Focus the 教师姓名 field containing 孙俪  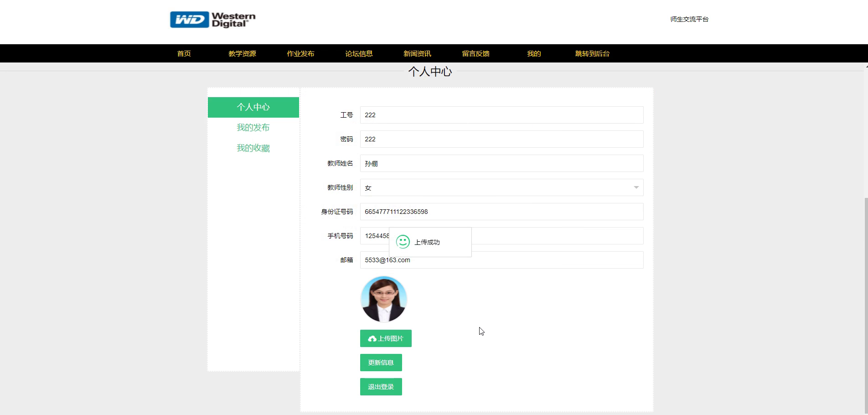click(x=501, y=163)
